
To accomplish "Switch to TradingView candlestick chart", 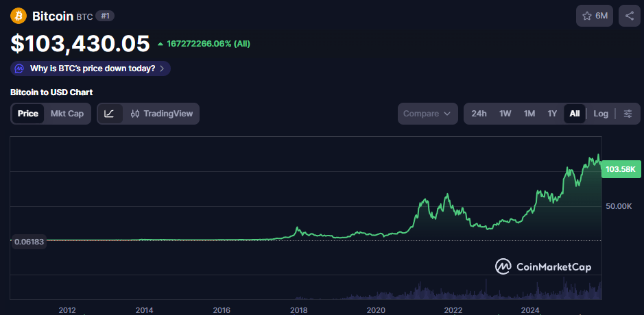I will [x=162, y=114].
